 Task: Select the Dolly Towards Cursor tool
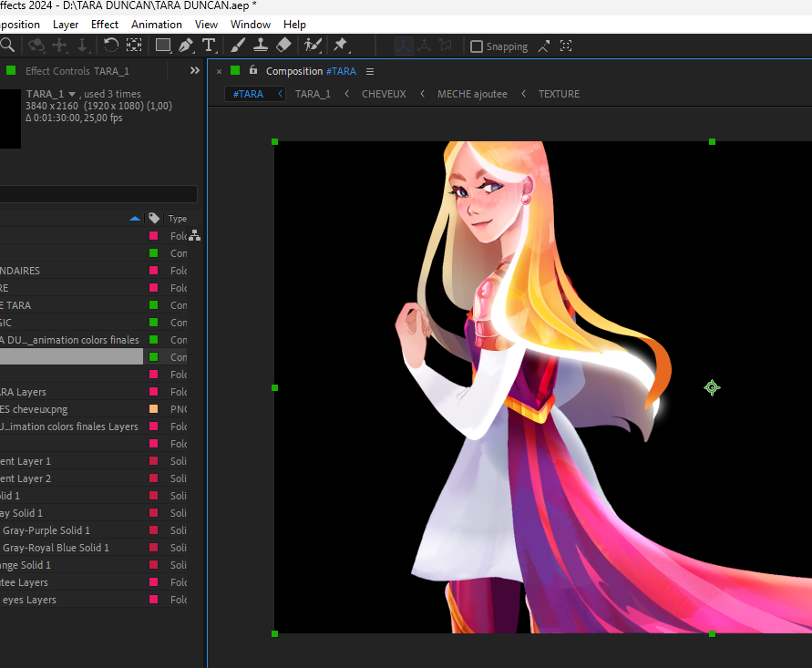point(82,46)
